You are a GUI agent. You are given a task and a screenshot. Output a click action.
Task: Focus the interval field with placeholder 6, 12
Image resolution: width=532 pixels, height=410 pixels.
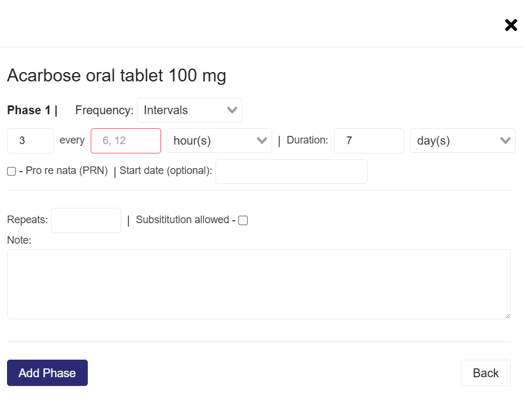click(125, 141)
